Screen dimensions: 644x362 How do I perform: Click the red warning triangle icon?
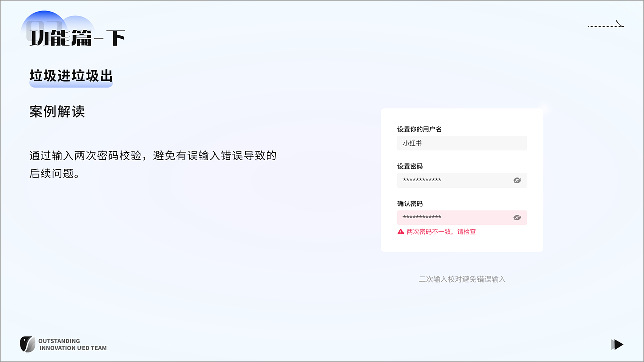tap(400, 231)
